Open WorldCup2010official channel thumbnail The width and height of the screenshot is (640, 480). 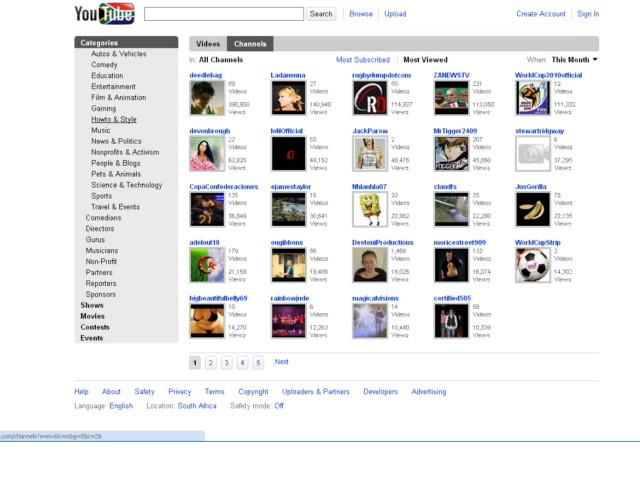click(x=532, y=98)
